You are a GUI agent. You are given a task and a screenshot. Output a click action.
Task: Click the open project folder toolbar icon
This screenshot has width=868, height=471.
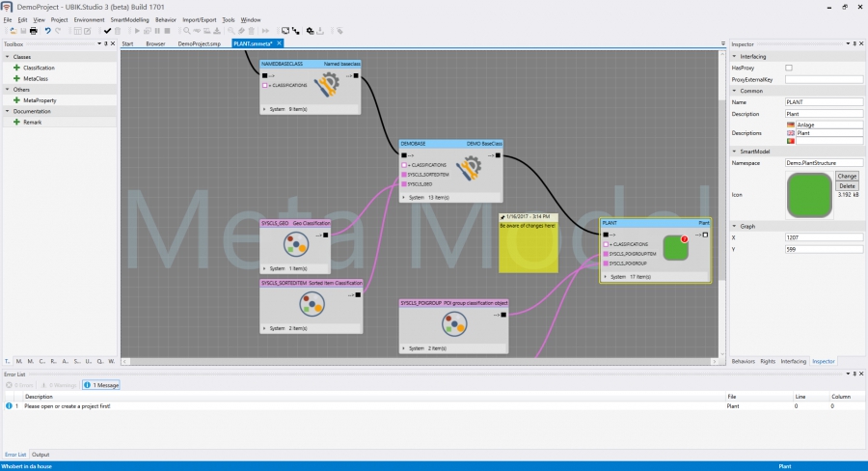click(x=14, y=31)
